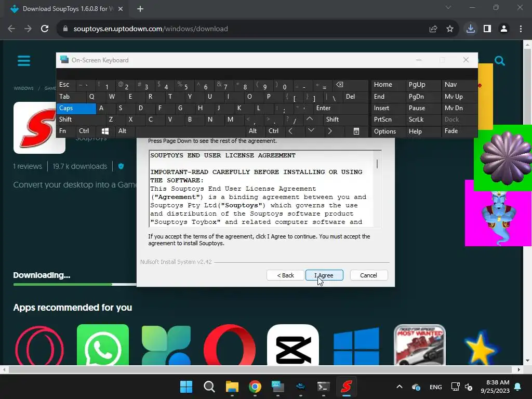Open terminal icon in taskbar
Screen dimensions: 532x399
click(323, 387)
